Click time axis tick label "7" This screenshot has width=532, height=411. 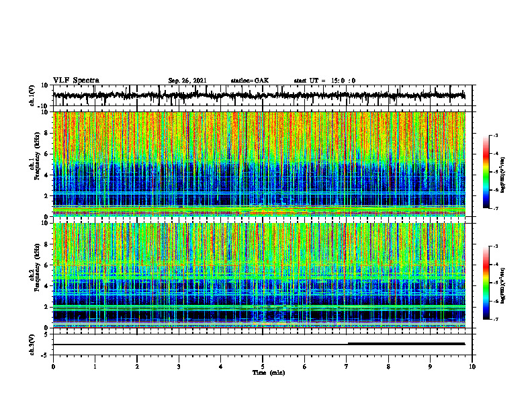coord(347,367)
